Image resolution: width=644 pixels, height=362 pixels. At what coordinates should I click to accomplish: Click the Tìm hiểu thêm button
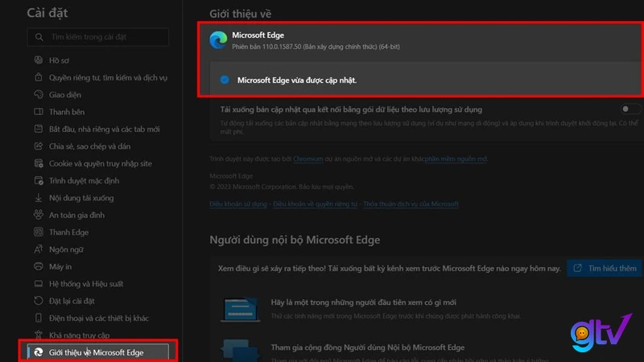[605, 268]
